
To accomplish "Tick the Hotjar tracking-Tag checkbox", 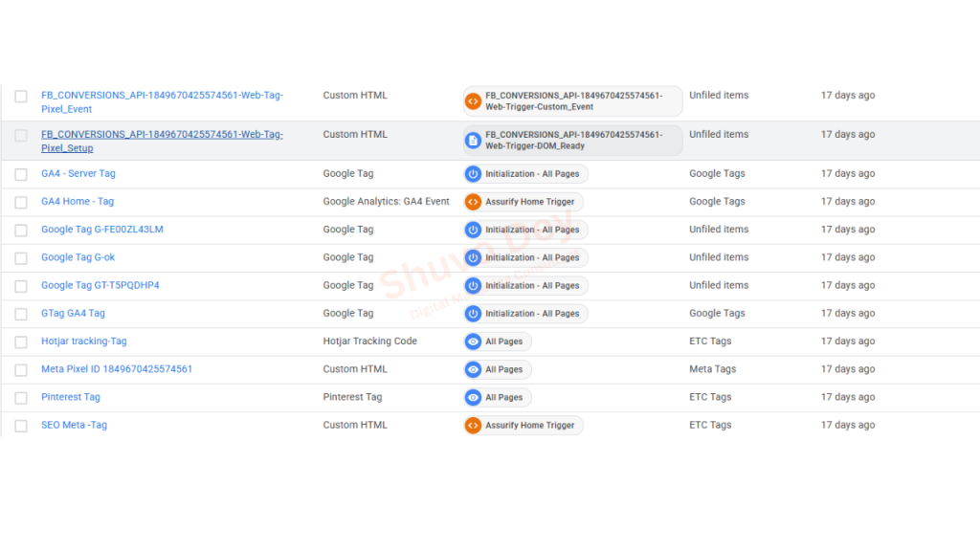I will [x=21, y=342].
